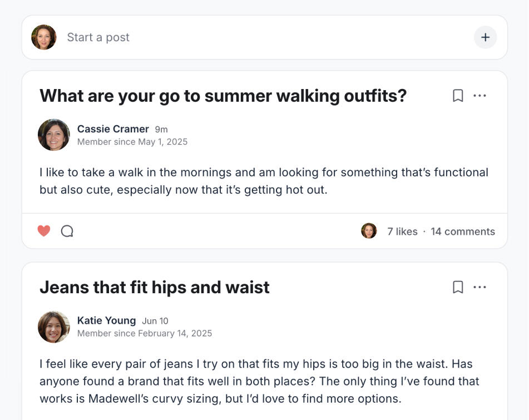Click Katie Young's name
This screenshot has height=420, width=529.
tap(106, 320)
